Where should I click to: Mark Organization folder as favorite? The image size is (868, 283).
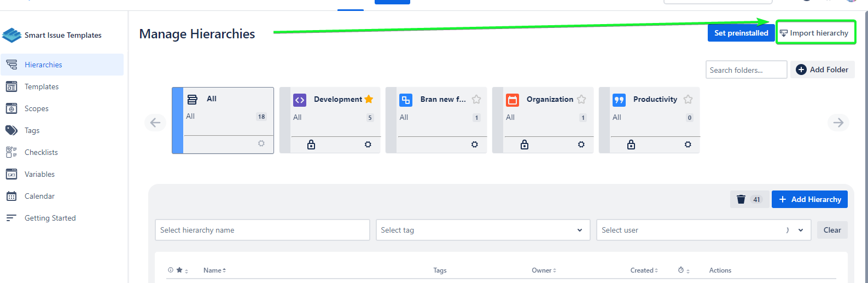(581, 99)
